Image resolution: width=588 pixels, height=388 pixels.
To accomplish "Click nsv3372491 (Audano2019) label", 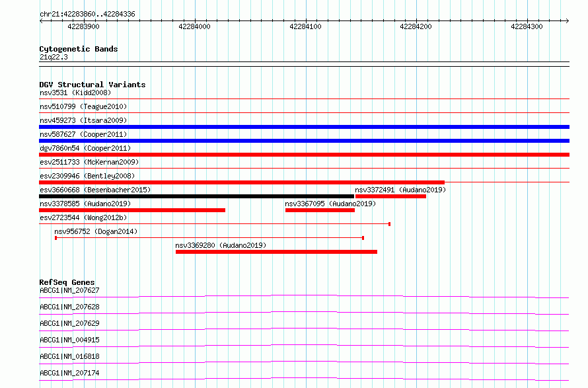I will 400,190.
